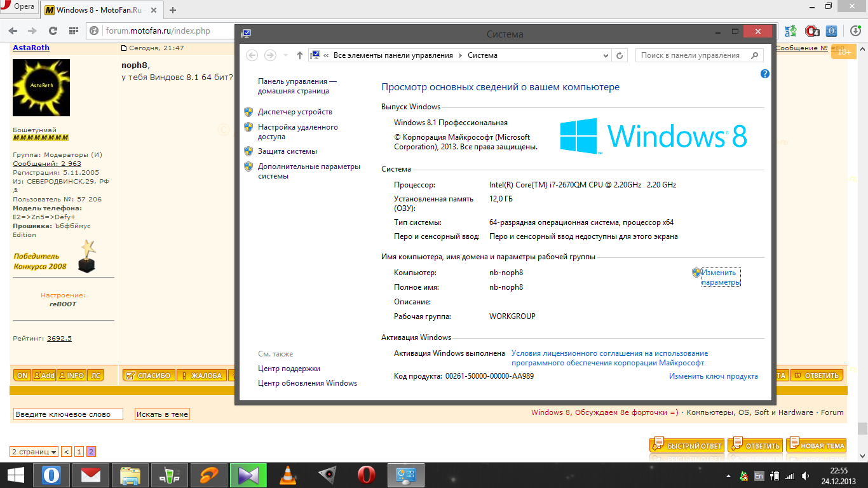
Task: Open Opera Speed Dial grid icon
Action: [73, 30]
